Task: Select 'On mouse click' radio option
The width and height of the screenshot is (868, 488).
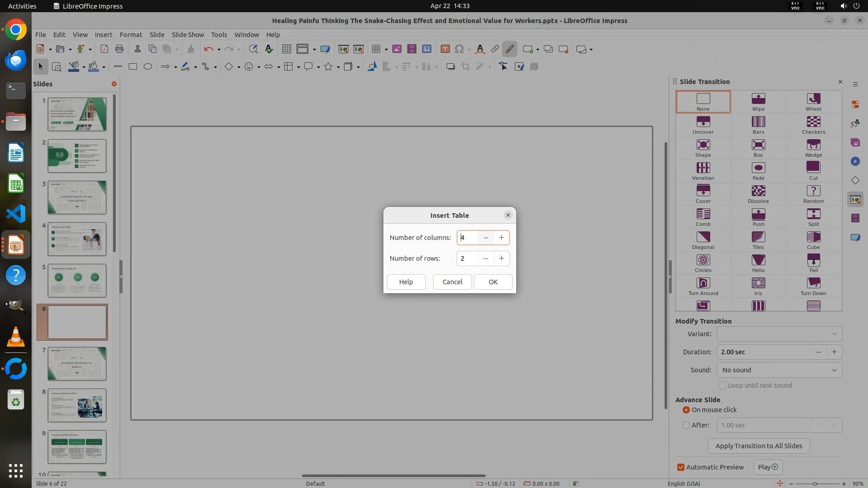Action: pyautogui.click(x=686, y=410)
